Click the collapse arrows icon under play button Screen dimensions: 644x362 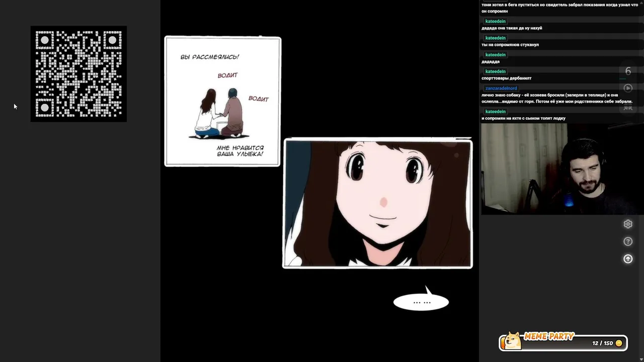628,107
